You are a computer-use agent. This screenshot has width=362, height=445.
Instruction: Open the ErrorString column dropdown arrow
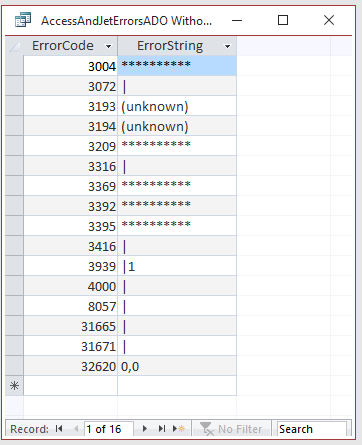click(x=228, y=46)
